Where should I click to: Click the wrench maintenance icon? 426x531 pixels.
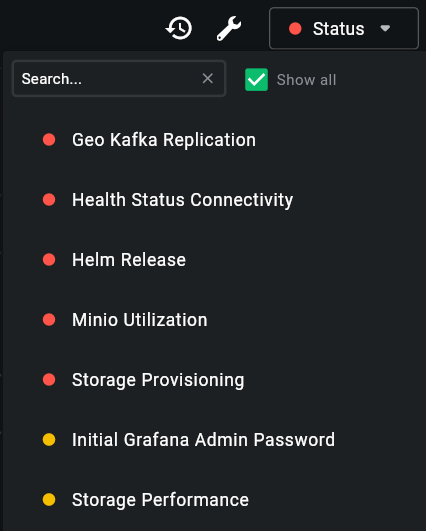(229, 28)
